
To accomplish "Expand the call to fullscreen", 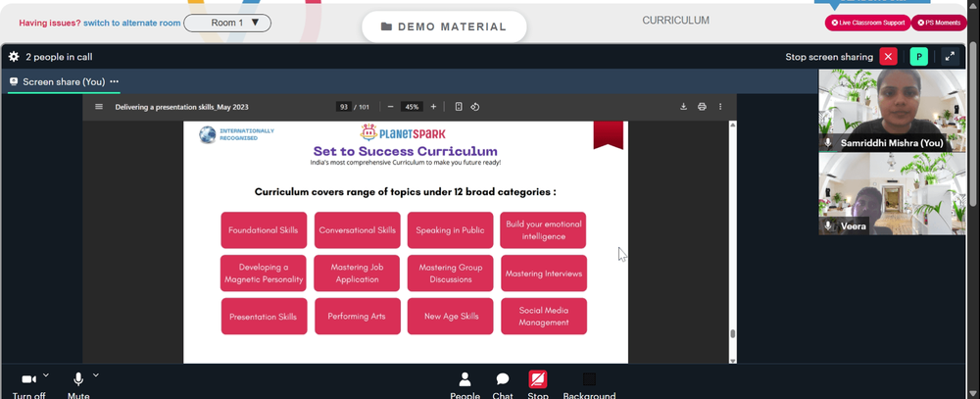I will coord(950,57).
